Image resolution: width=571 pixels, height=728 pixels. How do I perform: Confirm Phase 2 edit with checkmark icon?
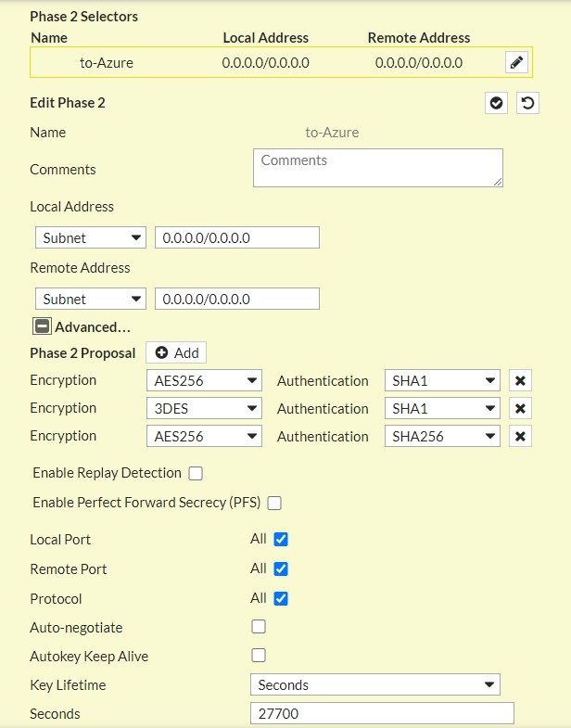pos(497,103)
